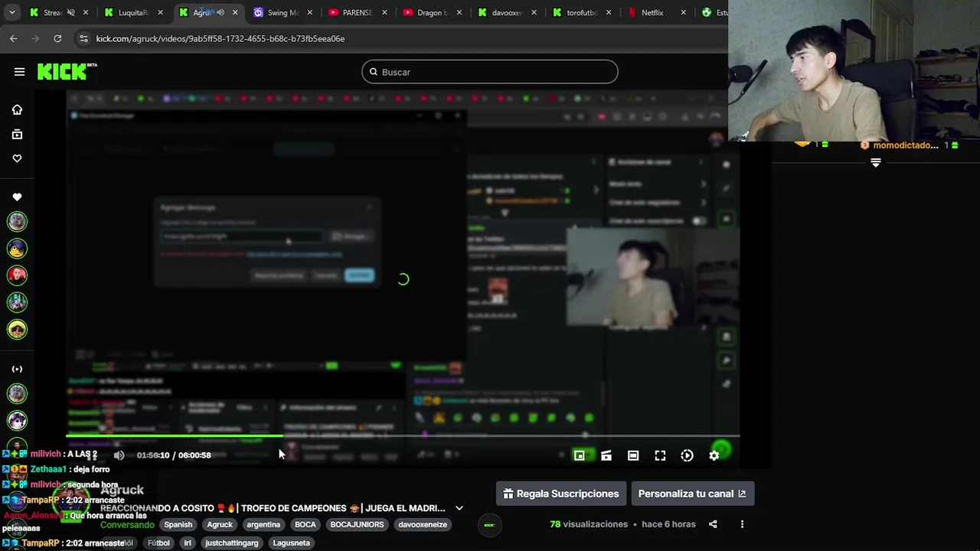The width and height of the screenshot is (980, 551).
Task: Open the Browse icon in sidebar
Action: [17, 134]
